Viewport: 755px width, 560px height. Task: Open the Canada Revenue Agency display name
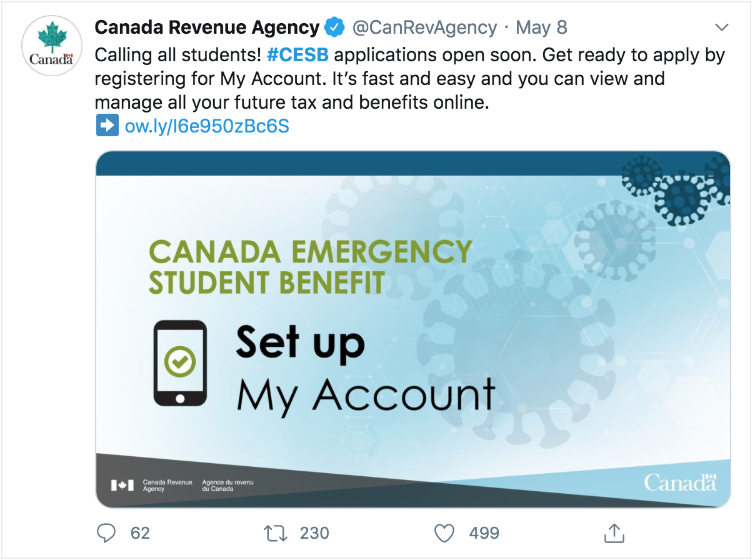click(207, 27)
